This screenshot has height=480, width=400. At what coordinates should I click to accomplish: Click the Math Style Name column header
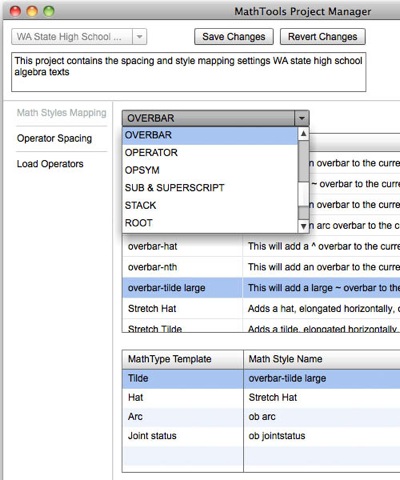(x=322, y=359)
